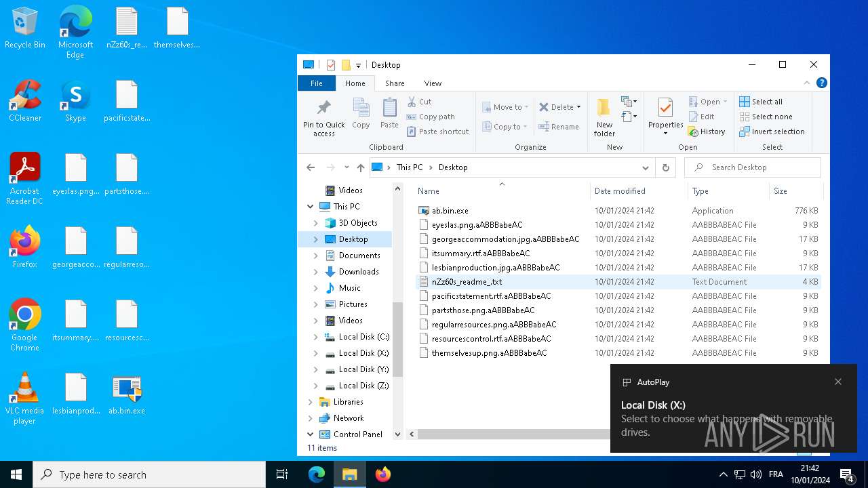Image resolution: width=868 pixels, height=488 pixels.
Task: Select ab.bin.exe desktop icon
Action: click(x=127, y=394)
